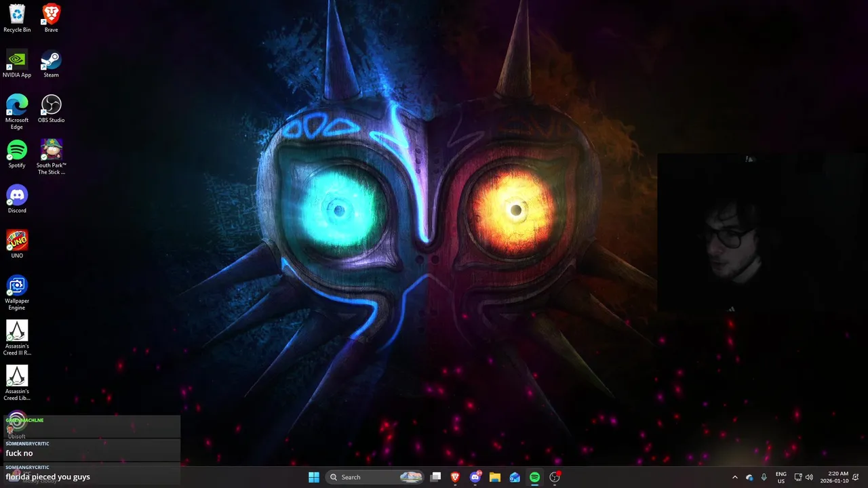This screenshot has height=488, width=868.
Task: Open the volume speaker tray icon
Action: tap(809, 477)
